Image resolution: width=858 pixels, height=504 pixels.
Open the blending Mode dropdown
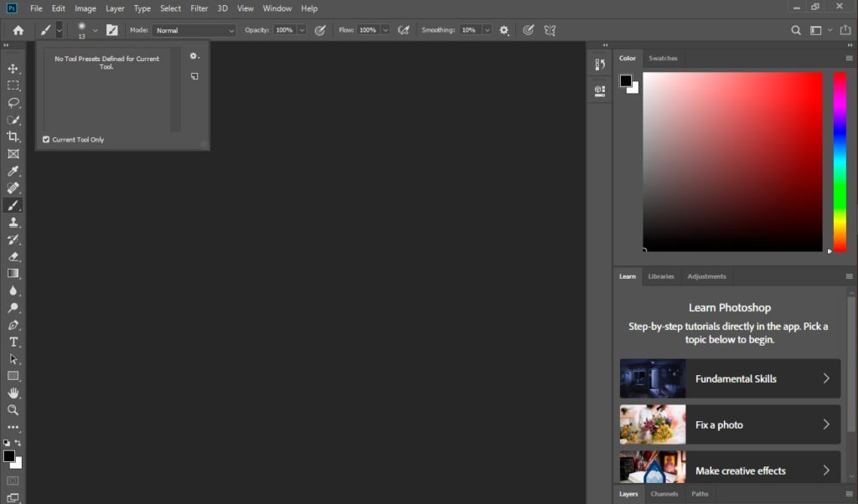click(194, 30)
